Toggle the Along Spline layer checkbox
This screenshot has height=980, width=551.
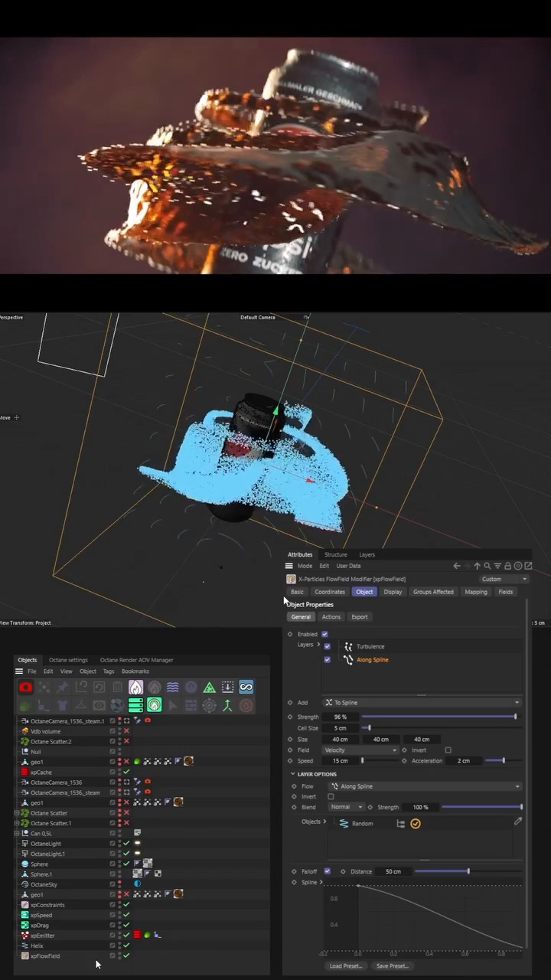tap(328, 659)
